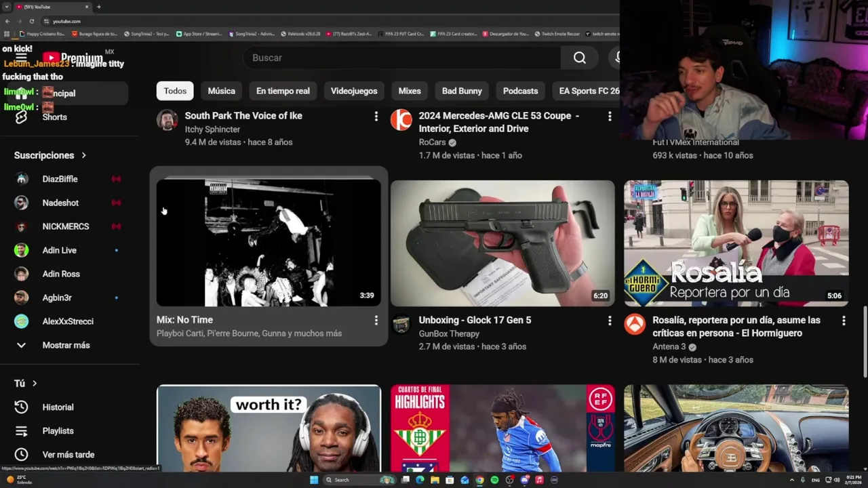
Task: Select the EA Sports FC 26 chip
Action: pyautogui.click(x=587, y=91)
